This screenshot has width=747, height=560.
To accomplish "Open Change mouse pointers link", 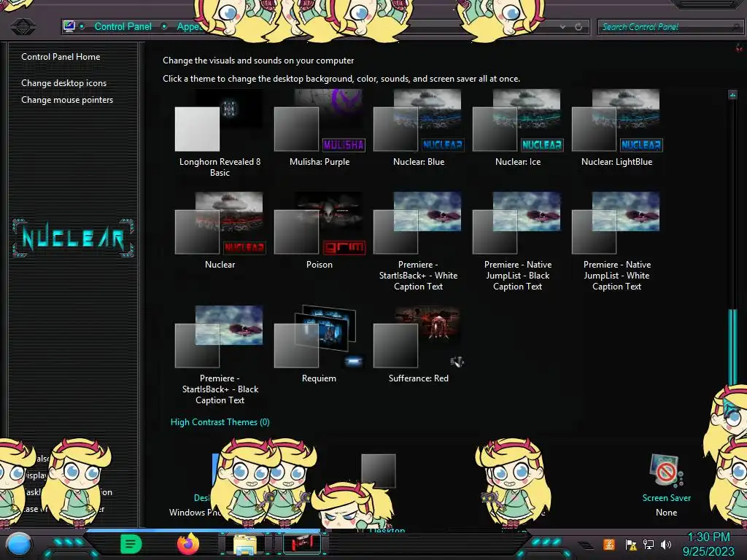I will (x=67, y=99).
